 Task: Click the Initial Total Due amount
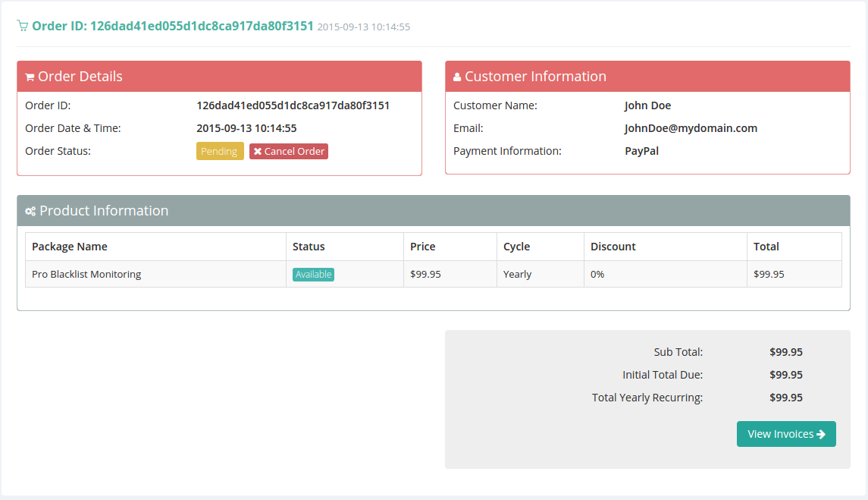(786, 375)
